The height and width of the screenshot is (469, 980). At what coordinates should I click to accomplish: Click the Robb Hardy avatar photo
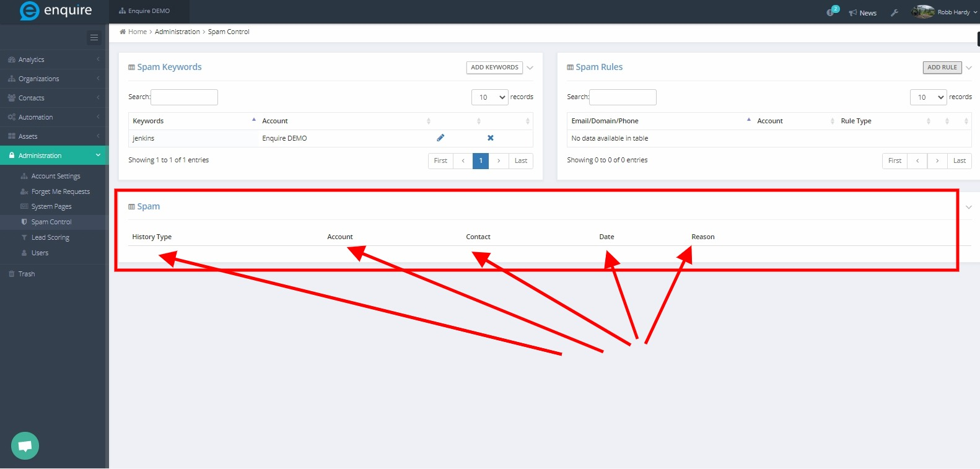(x=923, y=12)
